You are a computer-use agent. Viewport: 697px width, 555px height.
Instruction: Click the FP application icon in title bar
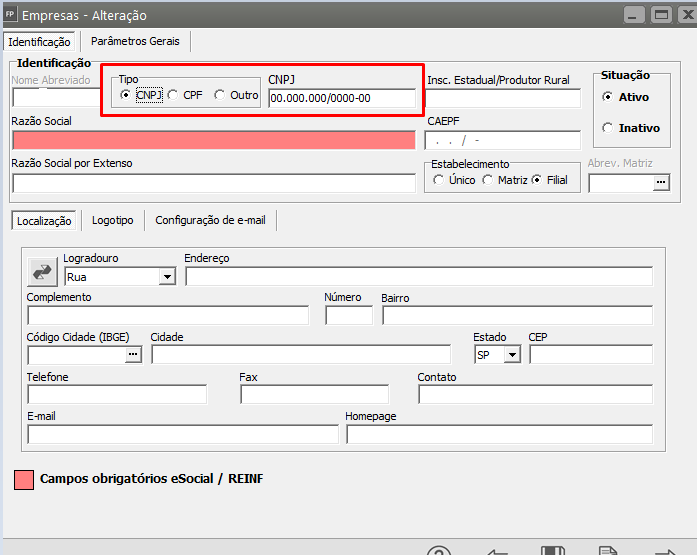click(10, 15)
